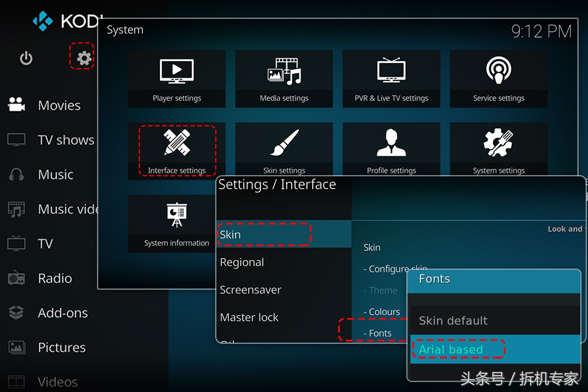Select the Skin category in Interface settings
Image resolution: width=588 pixels, height=392 pixels.
[284, 234]
